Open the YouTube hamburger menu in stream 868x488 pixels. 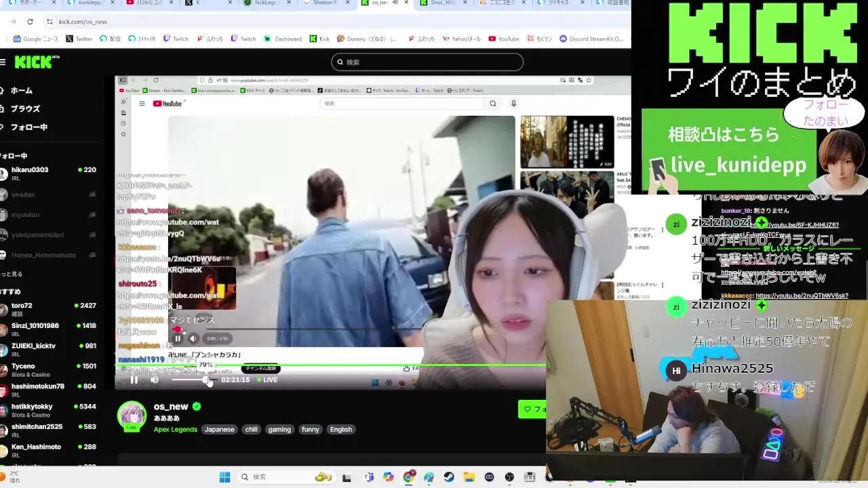142,104
